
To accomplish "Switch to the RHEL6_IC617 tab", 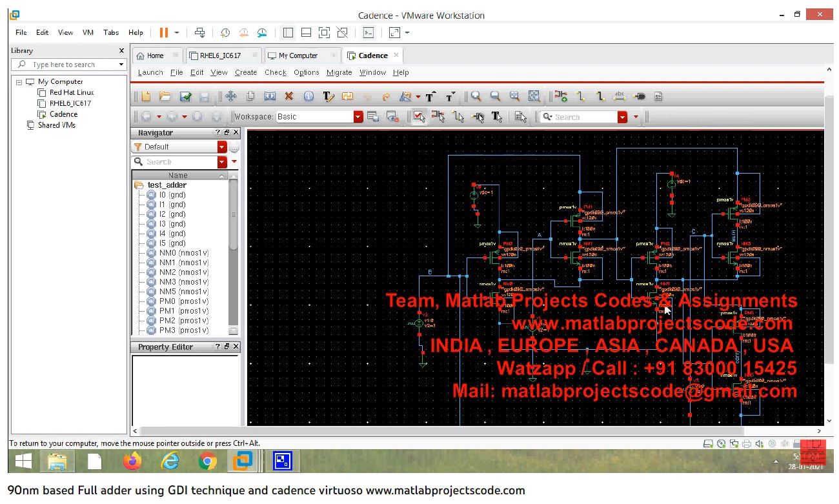I will (220, 55).
